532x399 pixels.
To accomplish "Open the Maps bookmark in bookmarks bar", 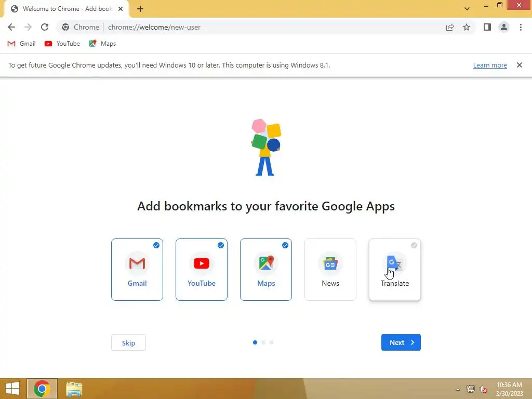I will [102, 44].
